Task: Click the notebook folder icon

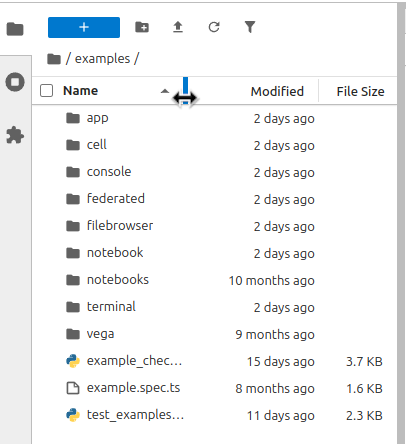Action: click(x=73, y=253)
